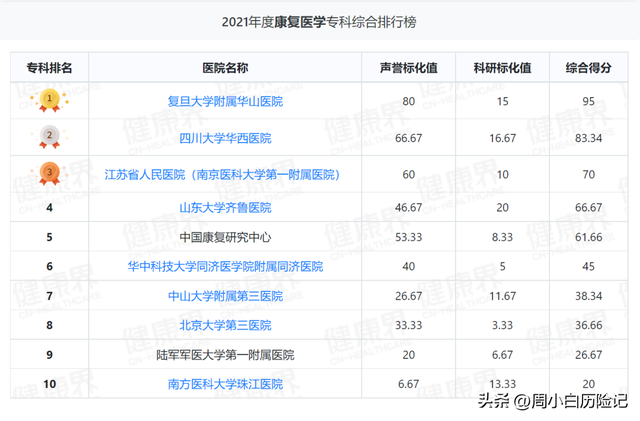Select reputation value 53.33 cell
The width and height of the screenshot is (640, 421).
(408, 237)
